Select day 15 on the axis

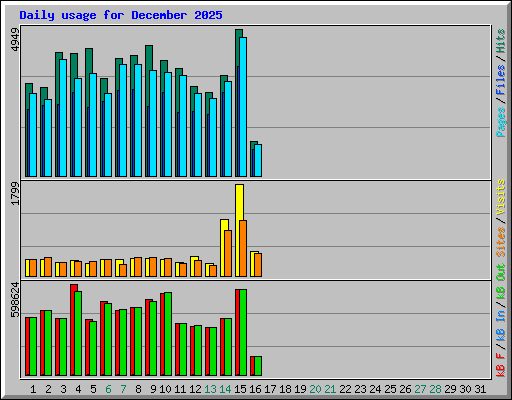click(x=240, y=389)
